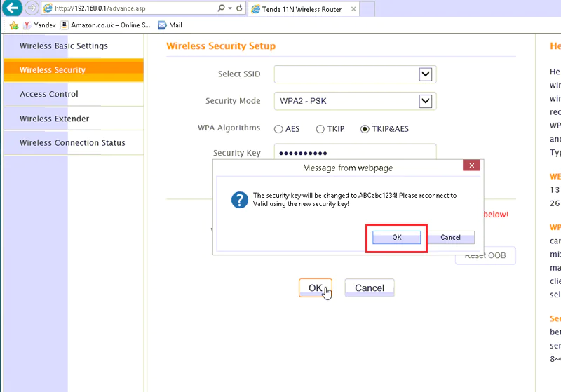561x392 pixels.
Task: Click the refresh icon in address bar
Action: [240, 8]
